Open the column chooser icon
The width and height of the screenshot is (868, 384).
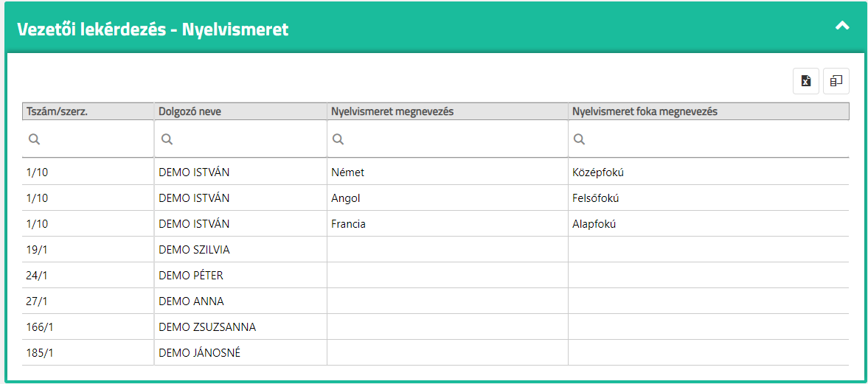836,81
